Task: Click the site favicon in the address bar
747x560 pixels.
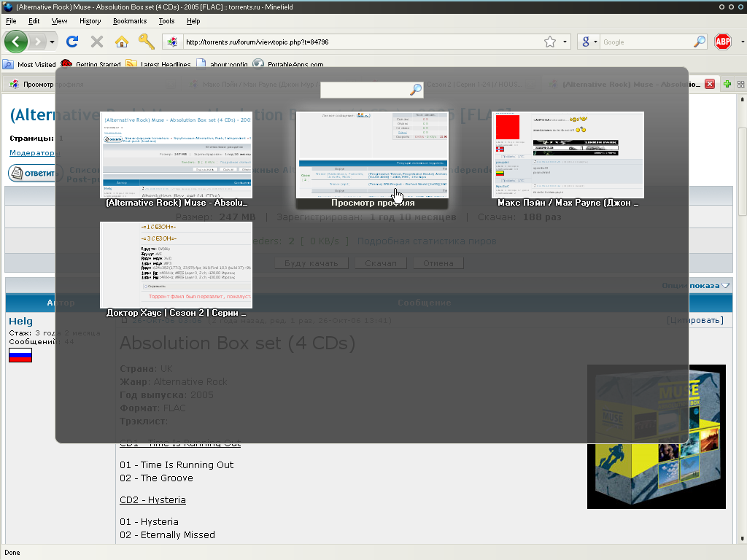Action: point(172,42)
